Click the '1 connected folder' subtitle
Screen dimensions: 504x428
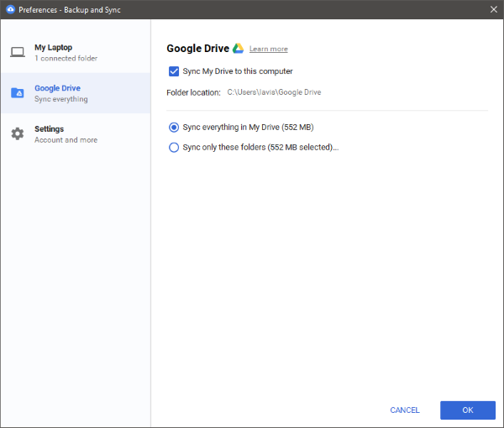pyautogui.click(x=66, y=59)
